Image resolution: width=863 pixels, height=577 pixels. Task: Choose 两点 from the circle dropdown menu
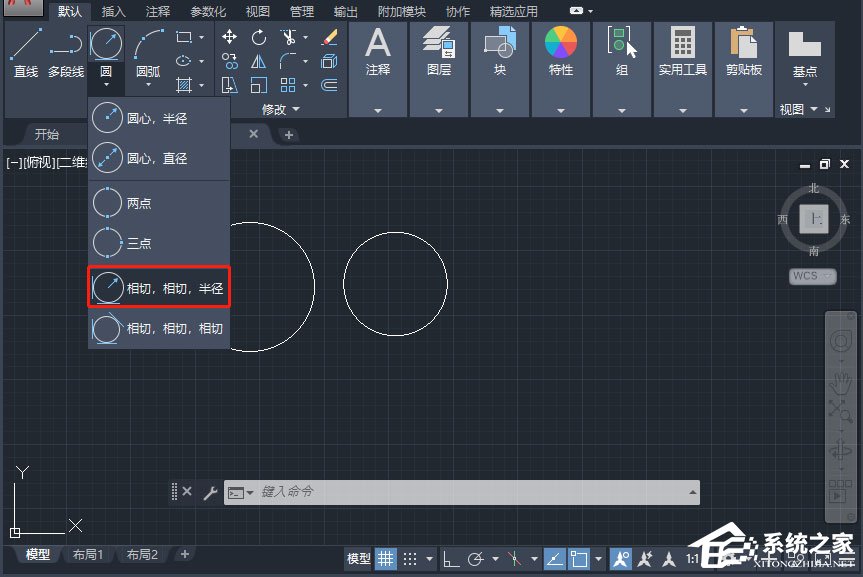(157, 202)
